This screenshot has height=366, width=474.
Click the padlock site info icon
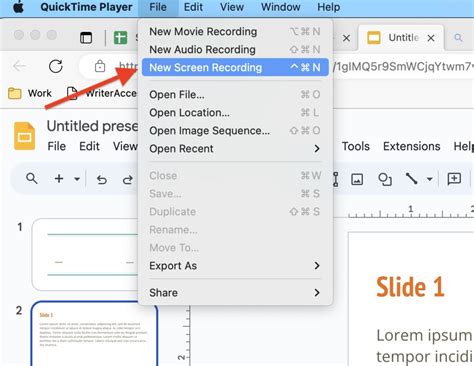pos(100,66)
